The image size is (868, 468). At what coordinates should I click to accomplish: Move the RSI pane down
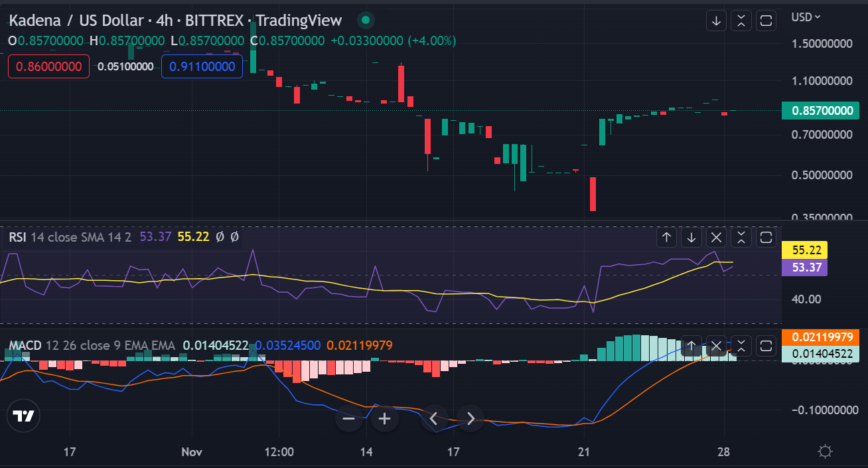coord(691,237)
